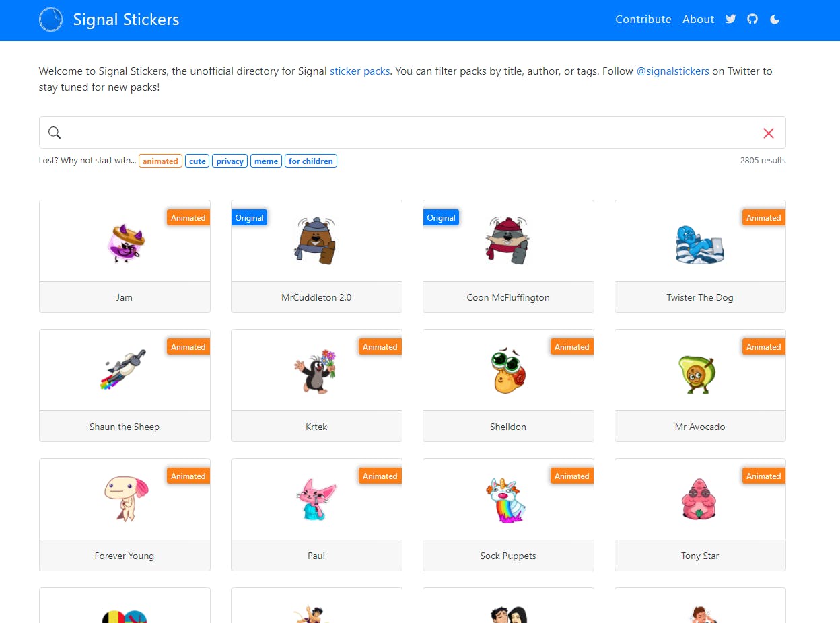Click the Animated badge on Mr Avocado
The image size is (840, 623).
point(764,346)
